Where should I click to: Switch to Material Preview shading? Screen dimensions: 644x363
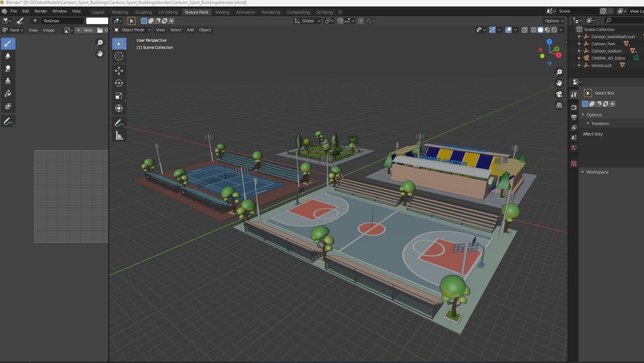click(547, 30)
